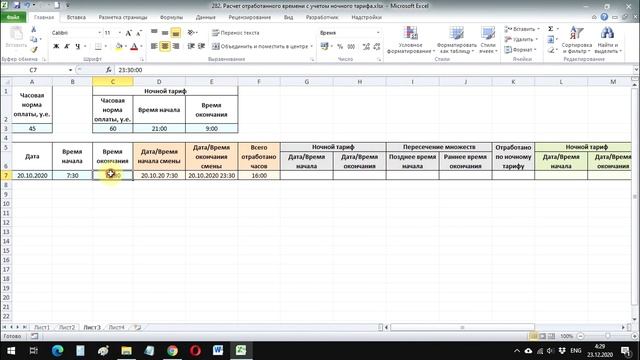This screenshot has width=640, height=360.
Task: Open Сортировка и фильтр dropdown
Action: point(576,40)
